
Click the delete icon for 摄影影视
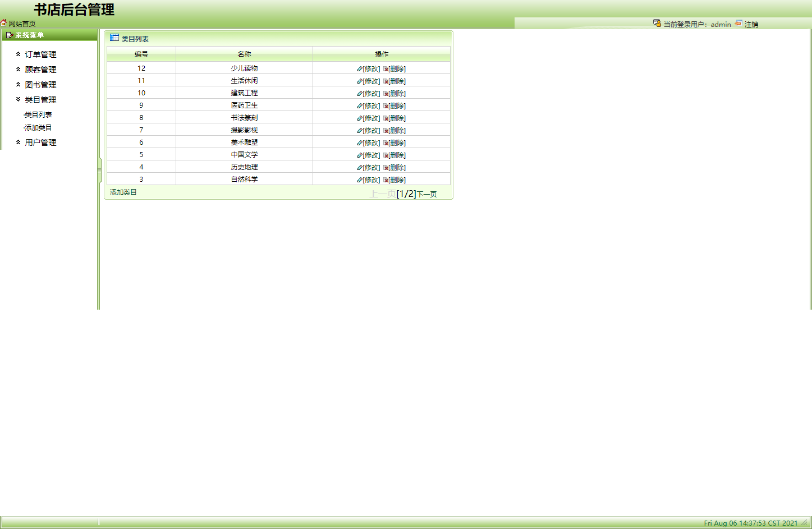coord(386,131)
